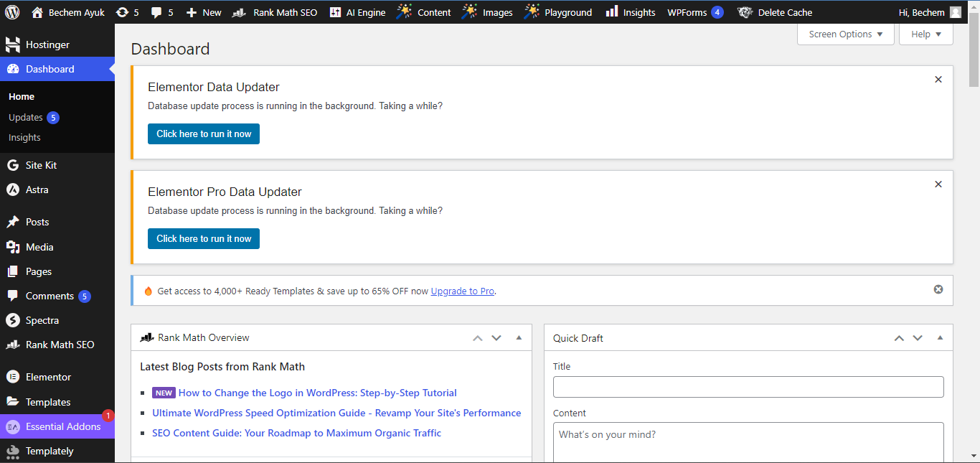980x463 pixels.
Task: Open the Media library sidebar item
Action: click(x=57, y=247)
